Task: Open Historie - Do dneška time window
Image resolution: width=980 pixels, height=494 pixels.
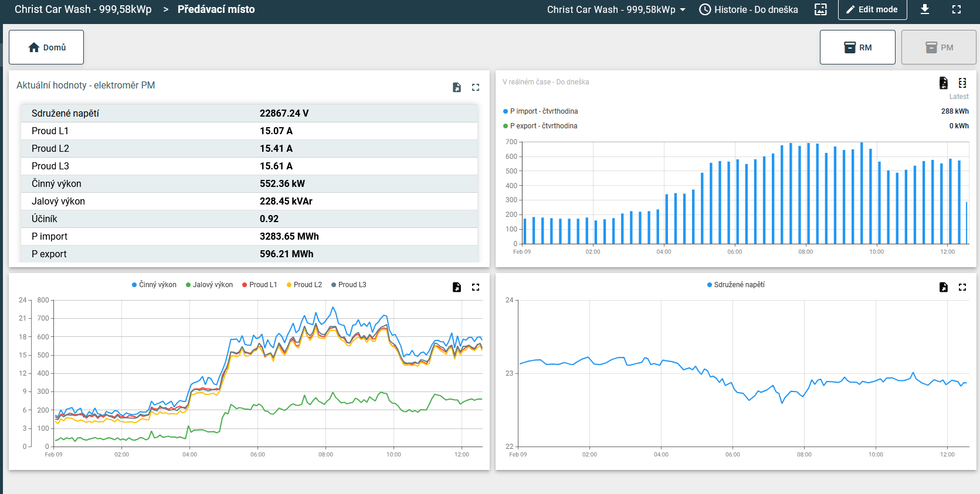Action: click(x=748, y=9)
